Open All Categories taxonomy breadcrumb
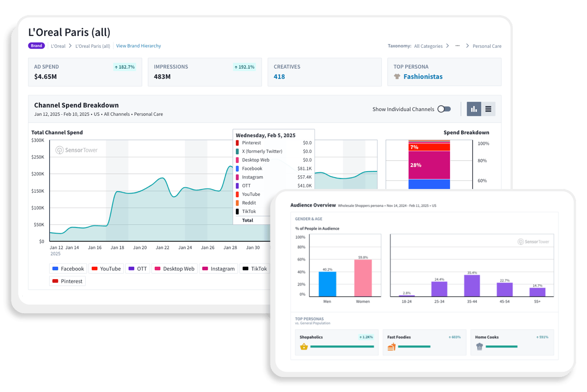Viewport: 587px width, 392px height. coord(428,46)
